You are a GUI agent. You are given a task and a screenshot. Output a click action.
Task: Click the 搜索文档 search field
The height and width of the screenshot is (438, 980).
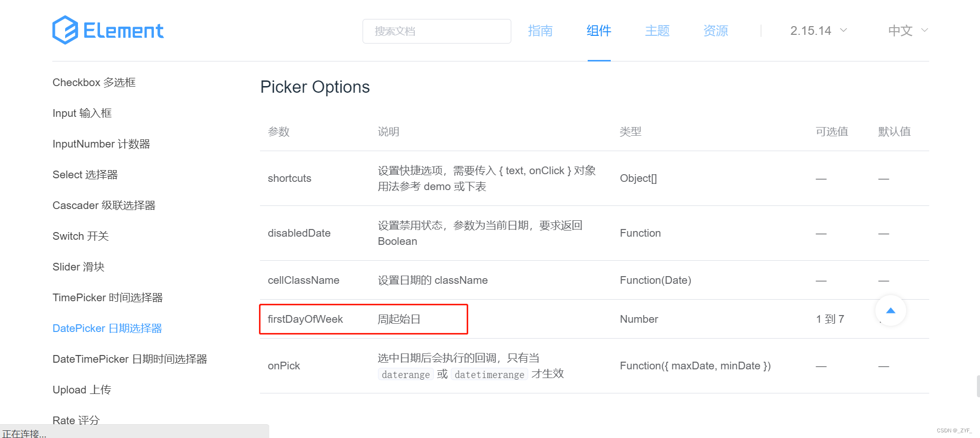[436, 31]
